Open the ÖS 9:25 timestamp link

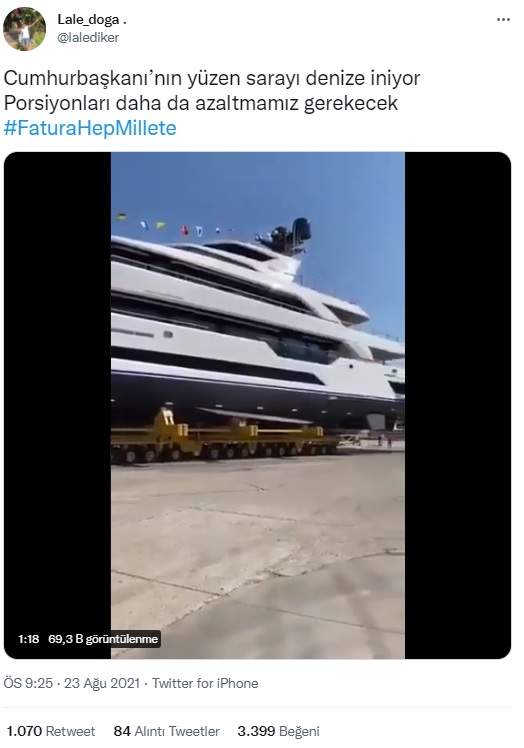pos(28,683)
